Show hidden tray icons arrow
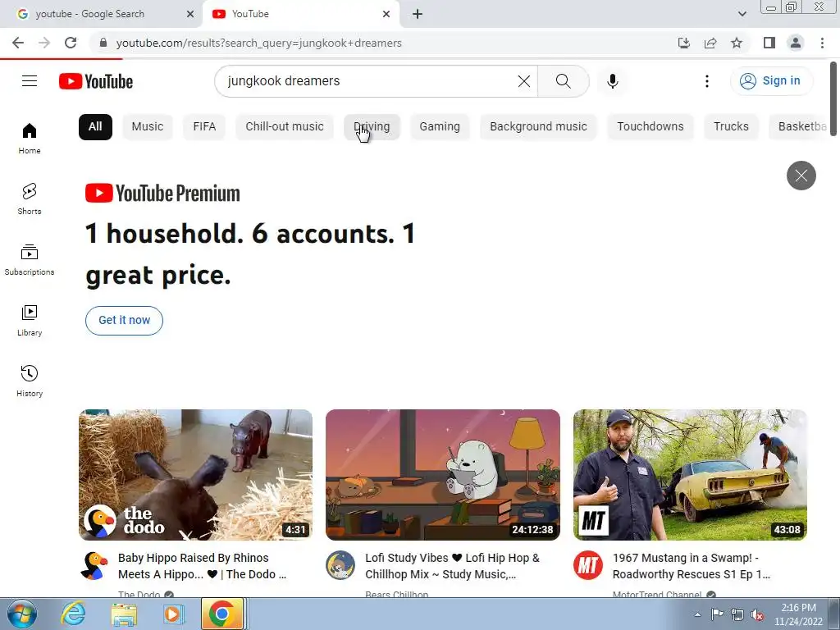The width and height of the screenshot is (840, 630). pos(697,614)
